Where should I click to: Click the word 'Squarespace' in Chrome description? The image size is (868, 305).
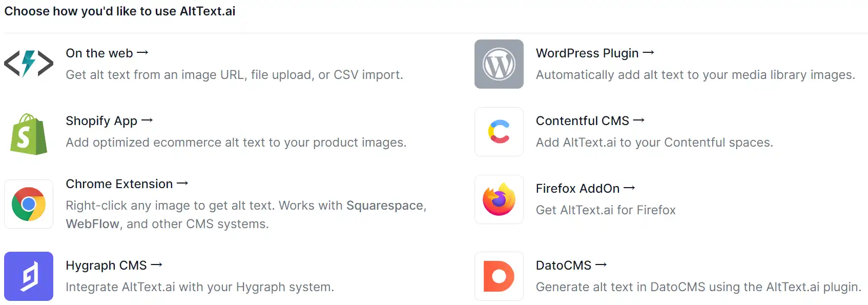pyautogui.click(x=385, y=206)
